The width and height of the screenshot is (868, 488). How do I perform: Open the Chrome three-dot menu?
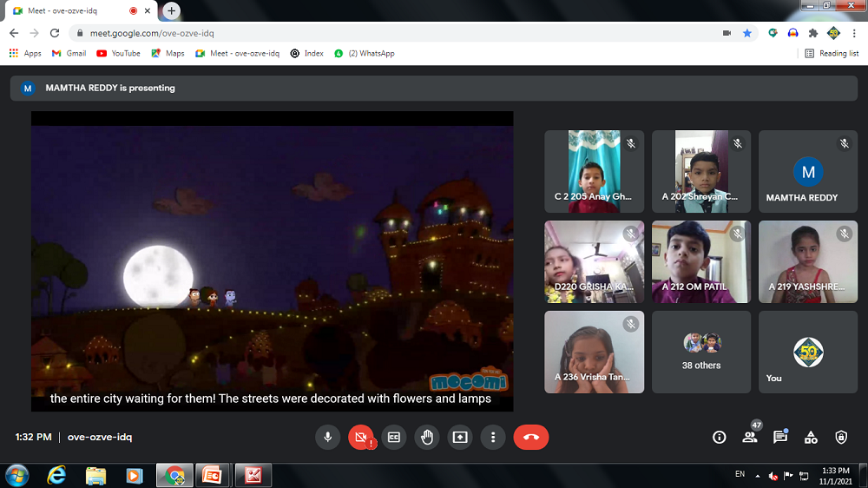click(x=855, y=33)
